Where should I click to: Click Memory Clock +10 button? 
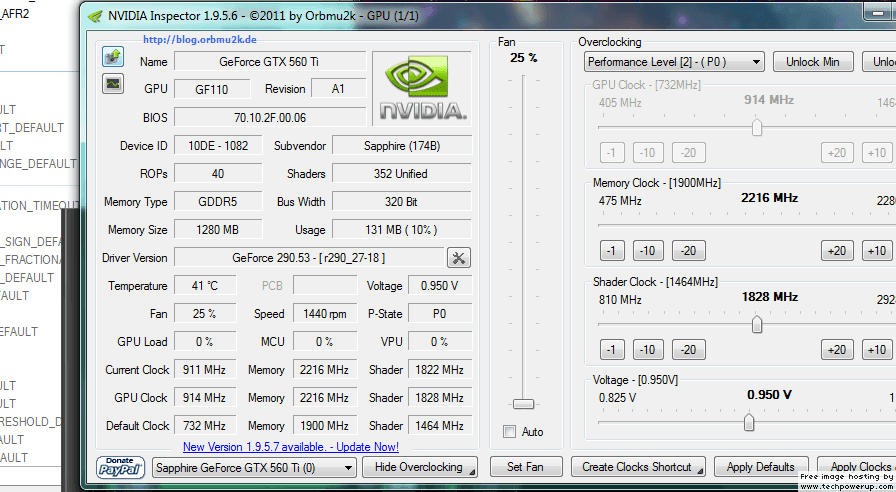point(877,251)
